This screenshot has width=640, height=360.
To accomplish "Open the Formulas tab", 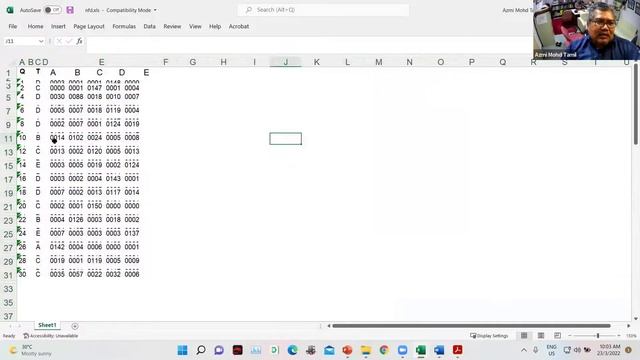I will tap(124, 26).
